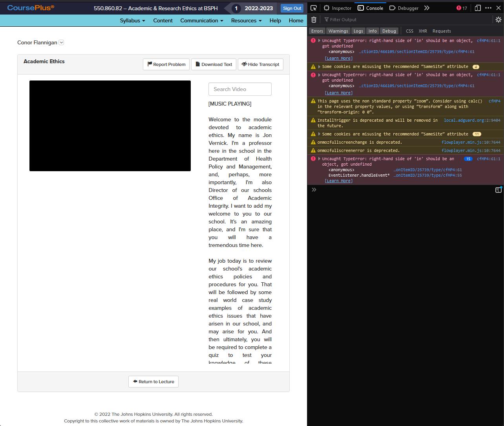Toggle the Debug message filter
This screenshot has width=504, height=426.
pyautogui.click(x=389, y=31)
